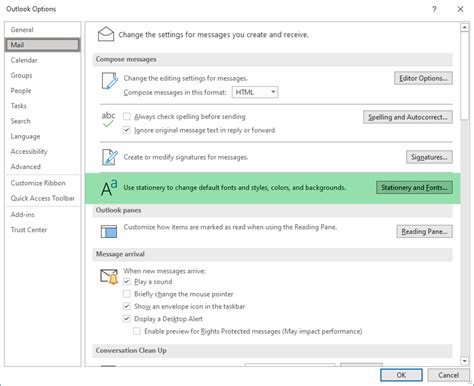Viewport: 474px width, 386px height.
Task: Click the scrollbar up arrow
Action: pos(465,27)
